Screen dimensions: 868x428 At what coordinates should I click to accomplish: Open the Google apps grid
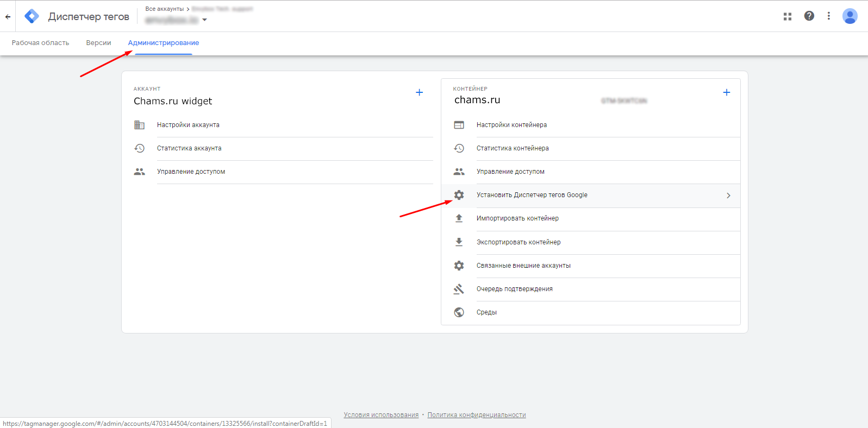click(x=787, y=16)
